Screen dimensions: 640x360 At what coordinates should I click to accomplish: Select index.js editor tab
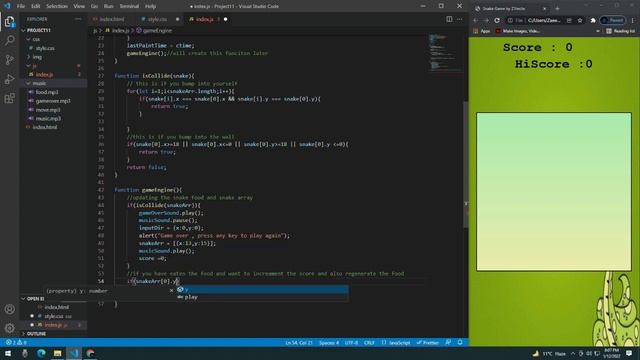[204, 19]
